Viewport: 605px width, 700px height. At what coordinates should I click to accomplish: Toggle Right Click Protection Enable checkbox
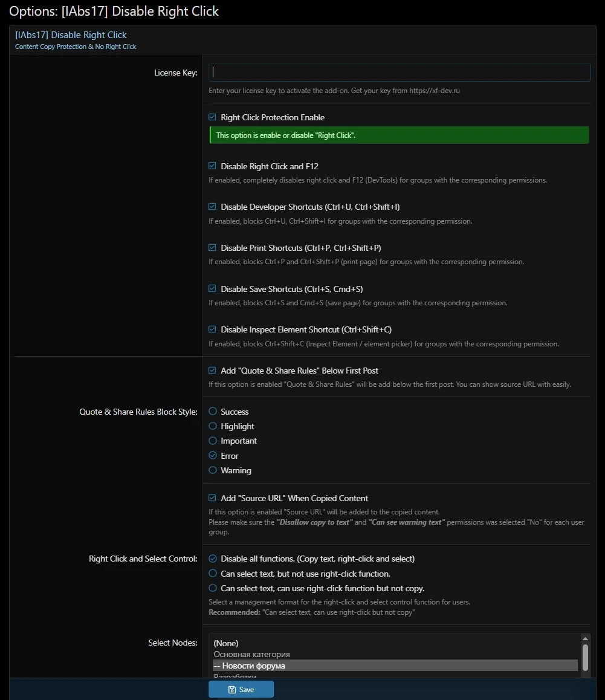point(213,117)
